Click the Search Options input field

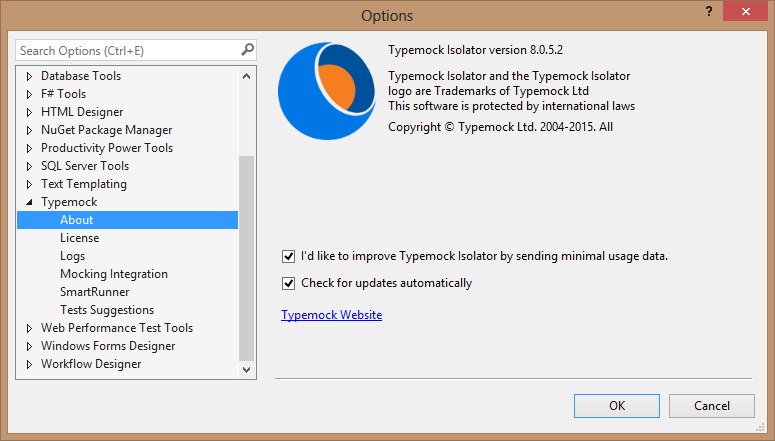tap(125, 50)
